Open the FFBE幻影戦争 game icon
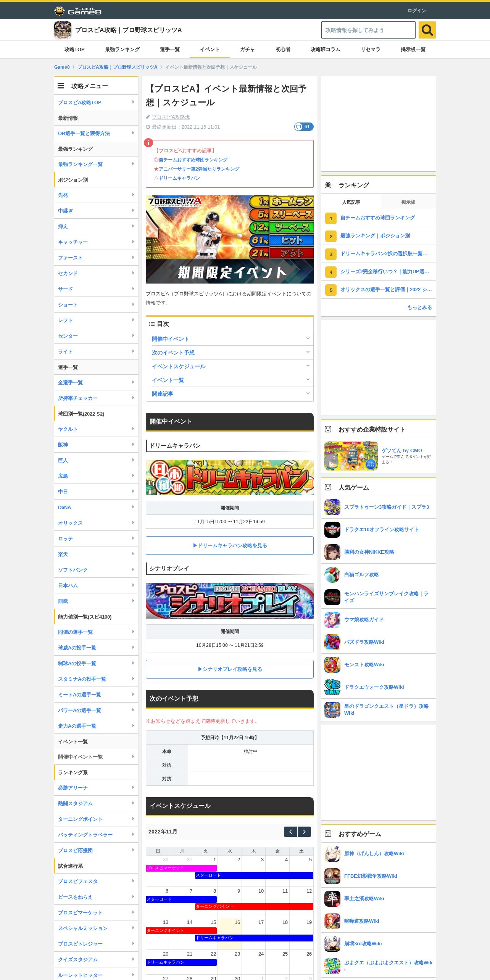490x980 pixels. (332, 876)
